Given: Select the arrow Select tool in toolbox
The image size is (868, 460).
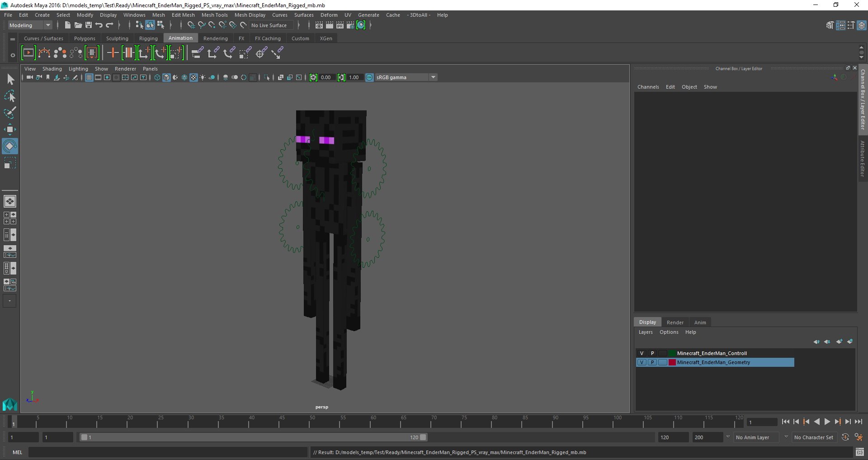Looking at the screenshot, I should [x=10, y=80].
